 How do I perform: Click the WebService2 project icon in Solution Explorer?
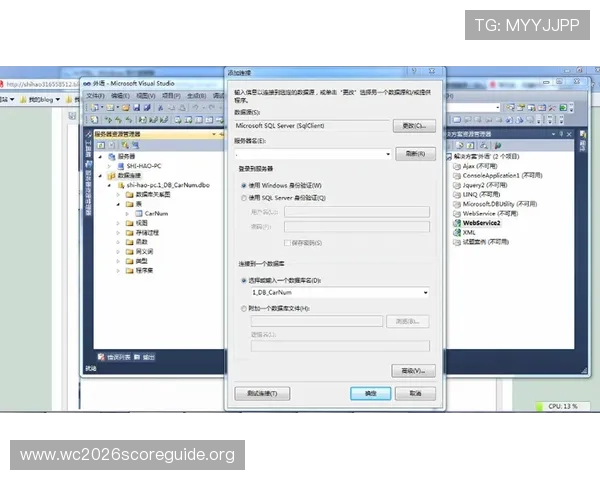(x=457, y=223)
